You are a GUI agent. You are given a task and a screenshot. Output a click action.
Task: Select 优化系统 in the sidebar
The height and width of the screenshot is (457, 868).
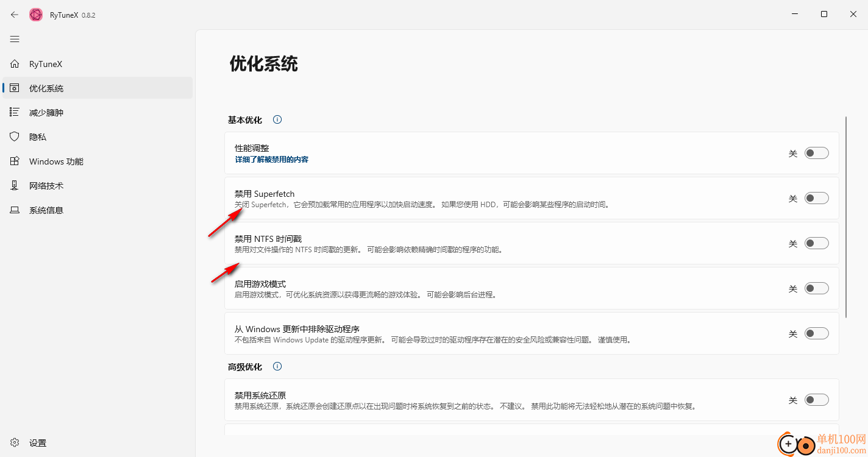click(x=98, y=88)
